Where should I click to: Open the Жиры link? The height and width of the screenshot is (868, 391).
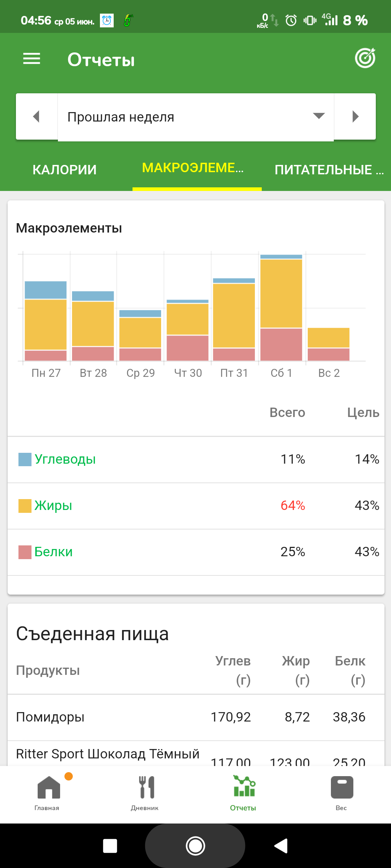pyautogui.click(x=53, y=506)
